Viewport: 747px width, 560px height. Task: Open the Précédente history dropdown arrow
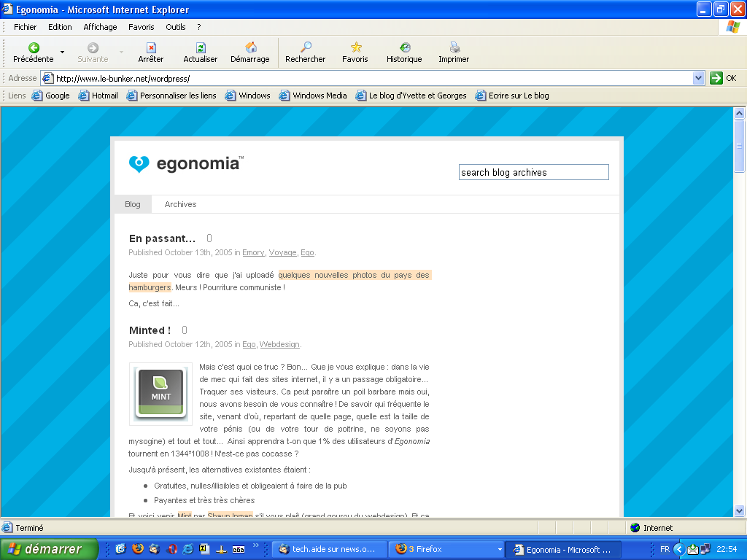tap(62, 52)
